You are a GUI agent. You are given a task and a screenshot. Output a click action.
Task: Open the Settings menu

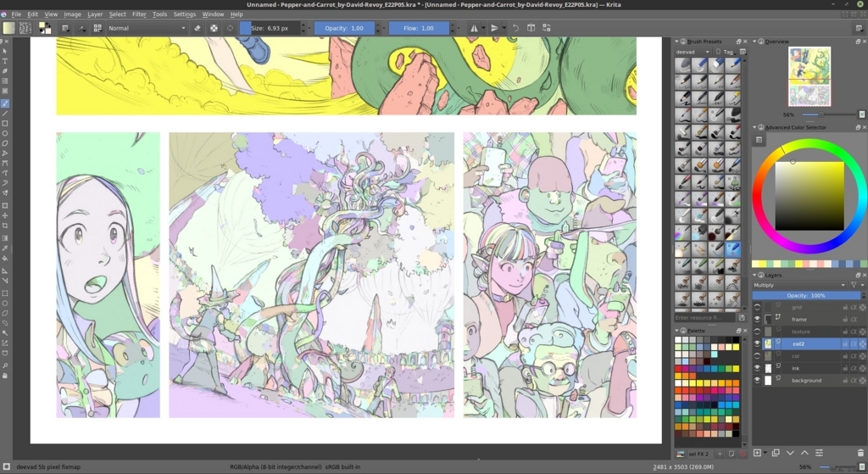[x=184, y=14]
